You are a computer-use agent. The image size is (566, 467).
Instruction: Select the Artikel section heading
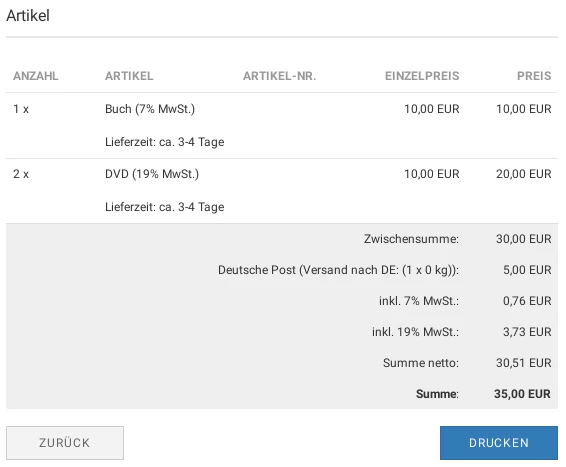click(x=28, y=16)
